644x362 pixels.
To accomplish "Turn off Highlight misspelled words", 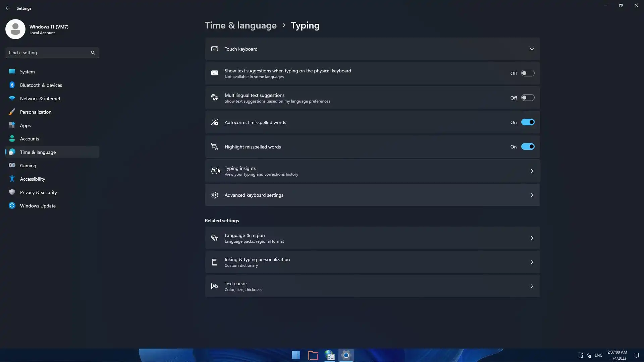I will 528,147.
